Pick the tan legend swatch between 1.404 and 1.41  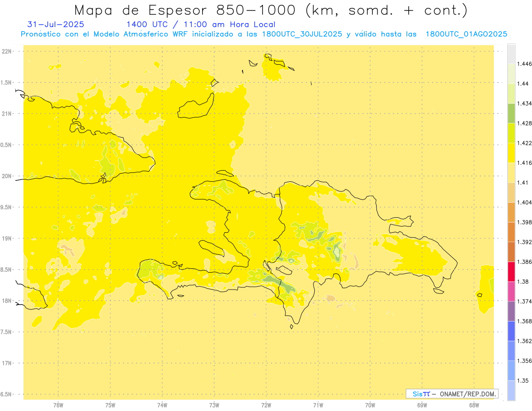tap(511, 192)
